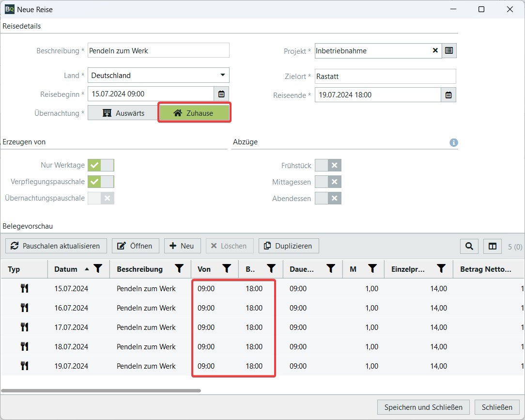Expand the Land dropdown
525x420 pixels.
pos(223,75)
